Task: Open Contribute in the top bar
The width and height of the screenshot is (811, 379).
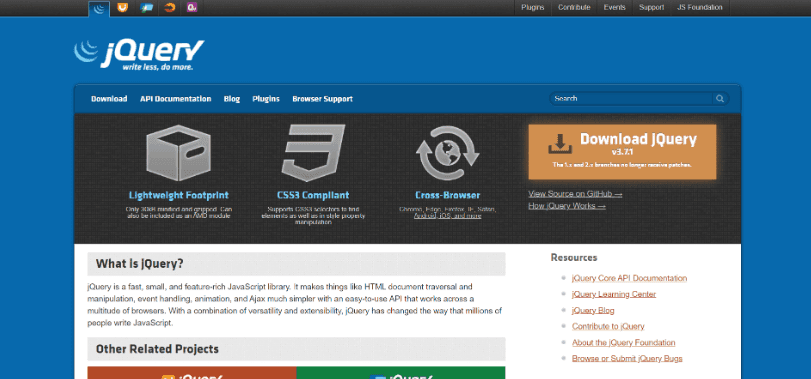Action: (574, 7)
